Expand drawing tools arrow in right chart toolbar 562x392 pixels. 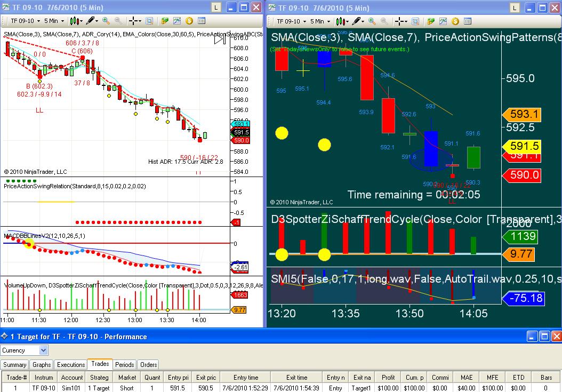click(363, 21)
